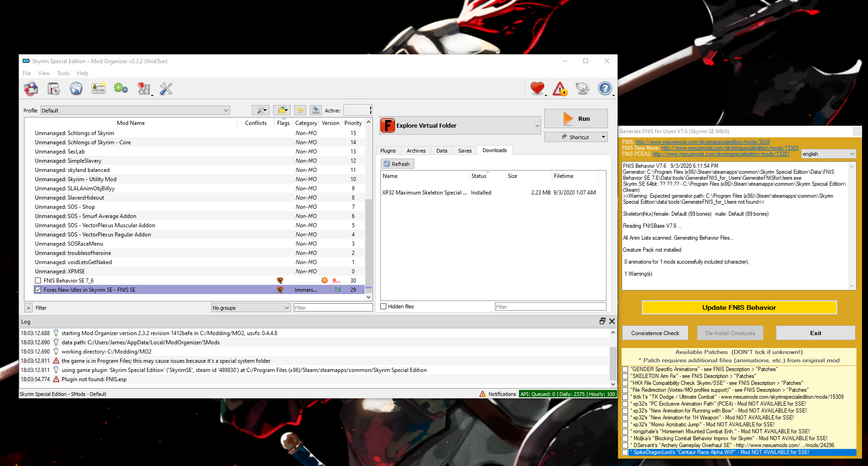This screenshot has width=868, height=466.
Task: Open the puzzle-piece tools plugin icon
Action: pos(144,88)
